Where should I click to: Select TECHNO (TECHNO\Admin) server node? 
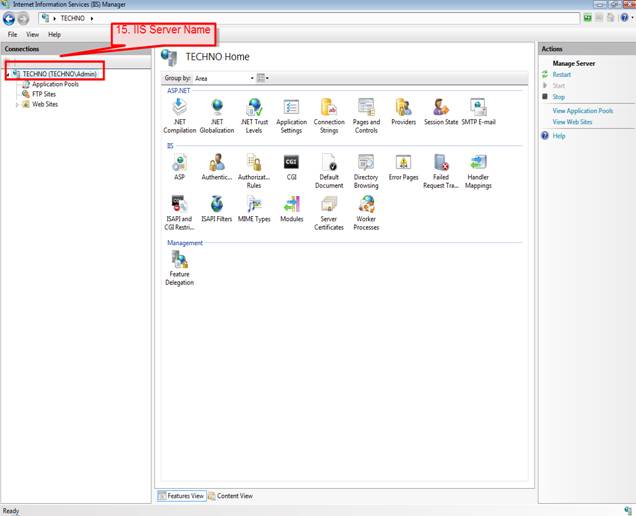[x=60, y=74]
